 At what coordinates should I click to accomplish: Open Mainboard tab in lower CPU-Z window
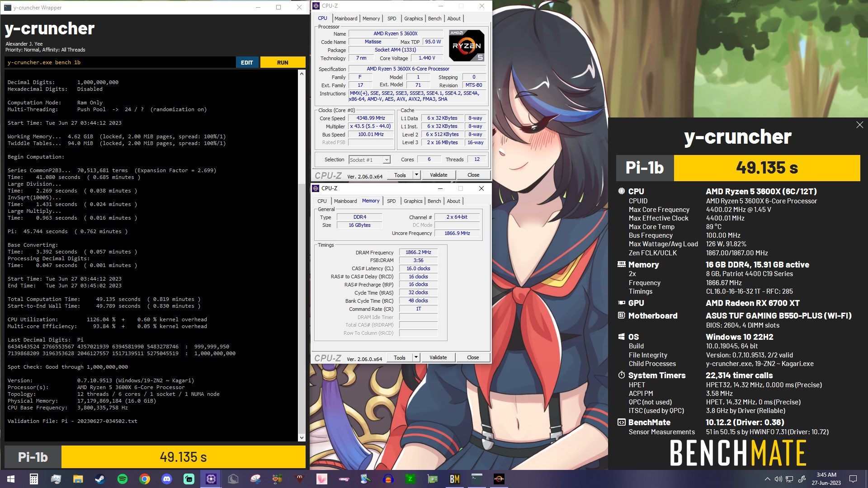click(345, 201)
